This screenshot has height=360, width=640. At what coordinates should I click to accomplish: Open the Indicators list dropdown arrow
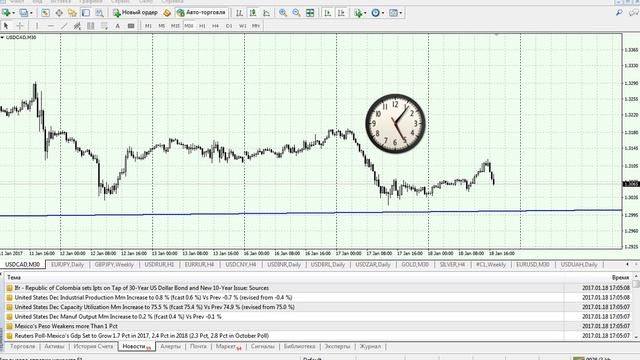point(365,13)
